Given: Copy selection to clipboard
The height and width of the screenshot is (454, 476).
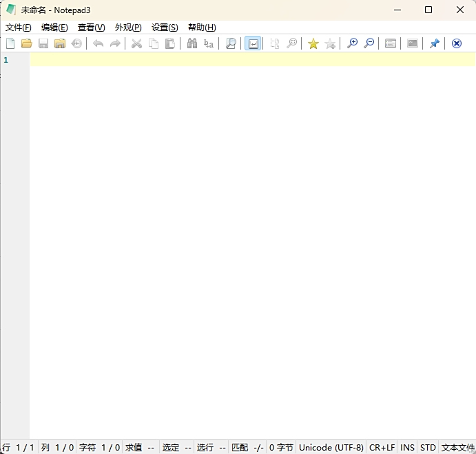Looking at the screenshot, I should 154,43.
